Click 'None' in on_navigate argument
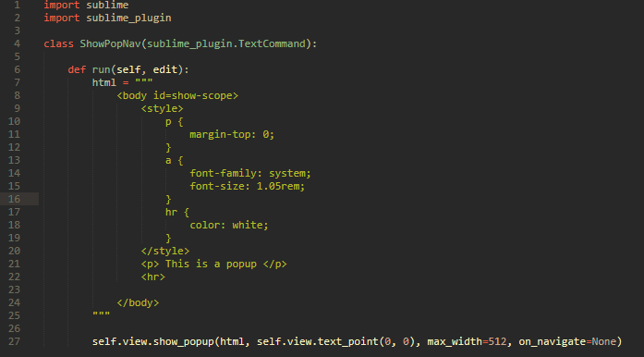The width and height of the screenshot is (644, 357). (603, 341)
